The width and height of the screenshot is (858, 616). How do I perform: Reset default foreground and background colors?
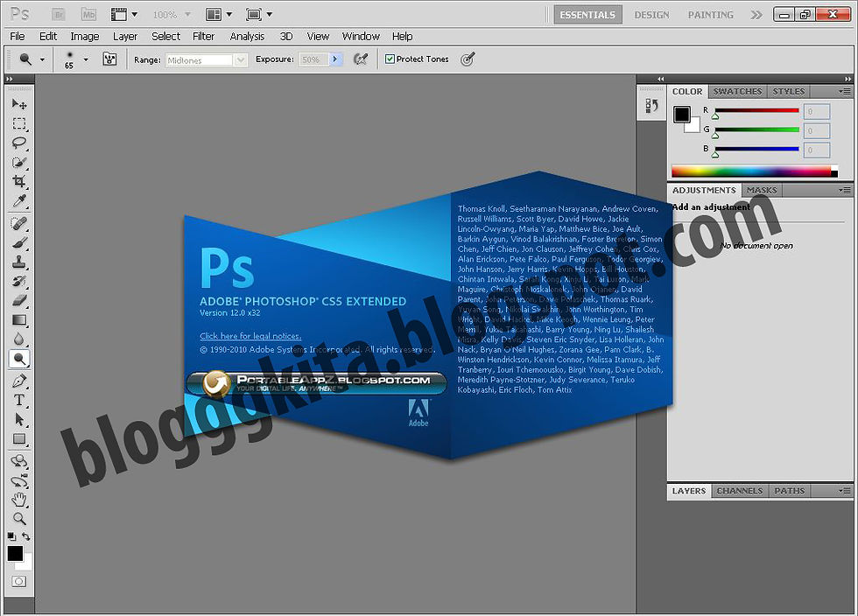click(11, 536)
